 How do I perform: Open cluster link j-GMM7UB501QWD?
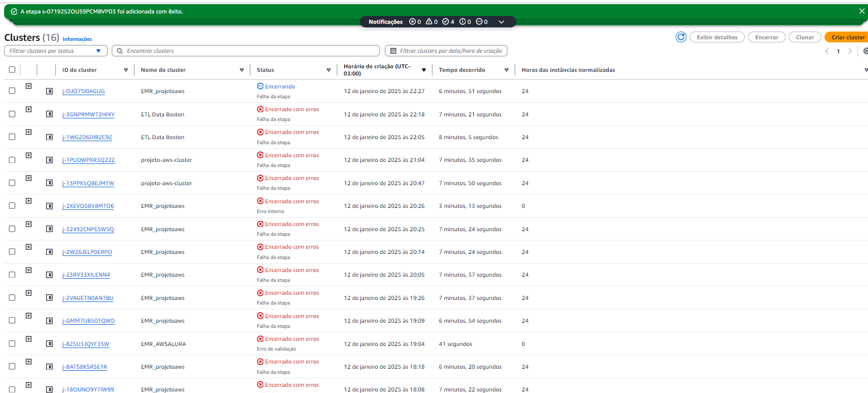tap(88, 321)
